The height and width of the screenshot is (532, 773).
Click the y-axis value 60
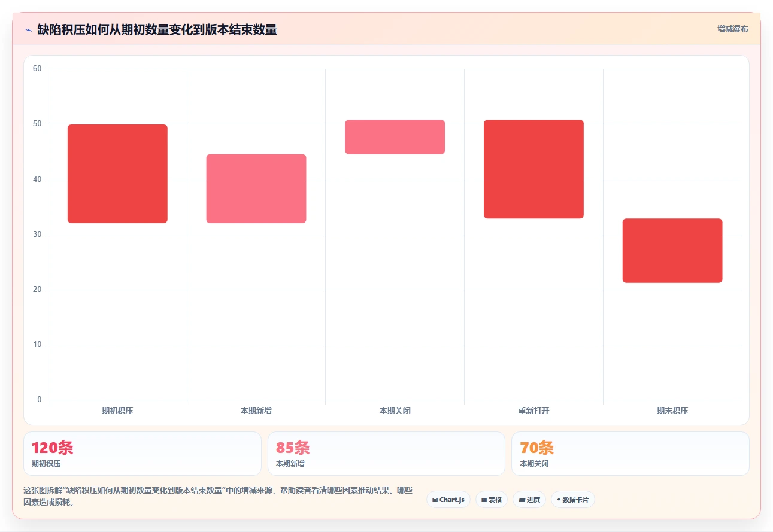[37, 69]
